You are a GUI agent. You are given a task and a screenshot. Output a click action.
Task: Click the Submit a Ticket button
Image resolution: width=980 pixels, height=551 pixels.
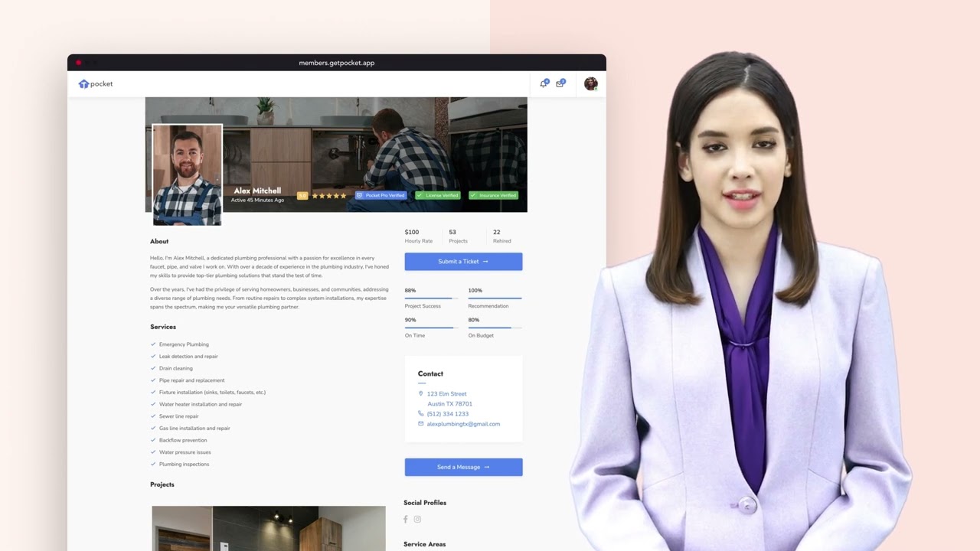463,262
